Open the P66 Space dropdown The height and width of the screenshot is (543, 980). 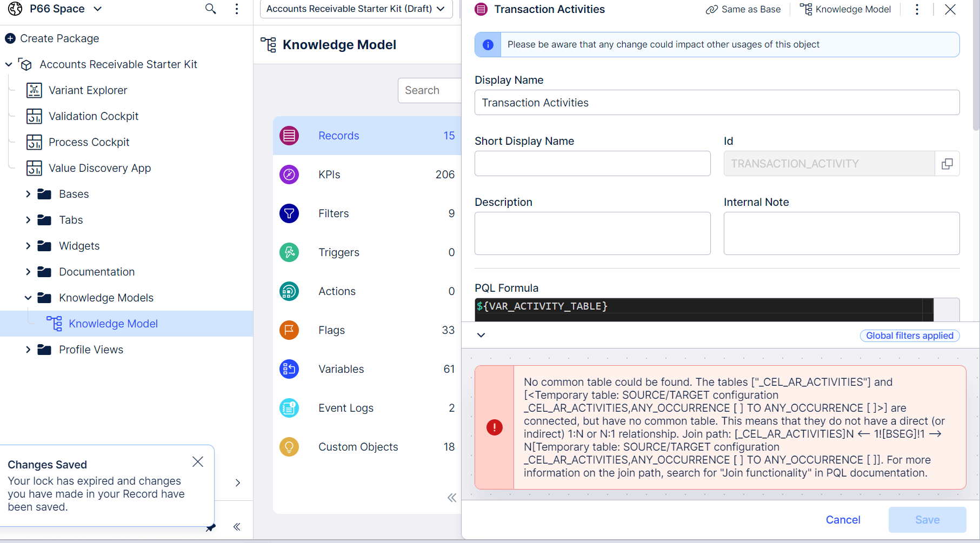(98, 9)
